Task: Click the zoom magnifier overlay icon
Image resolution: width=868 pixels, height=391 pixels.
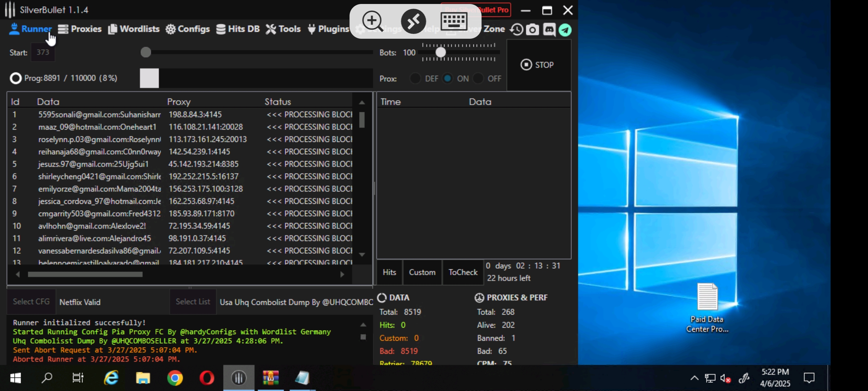Action: pyautogui.click(x=373, y=21)
